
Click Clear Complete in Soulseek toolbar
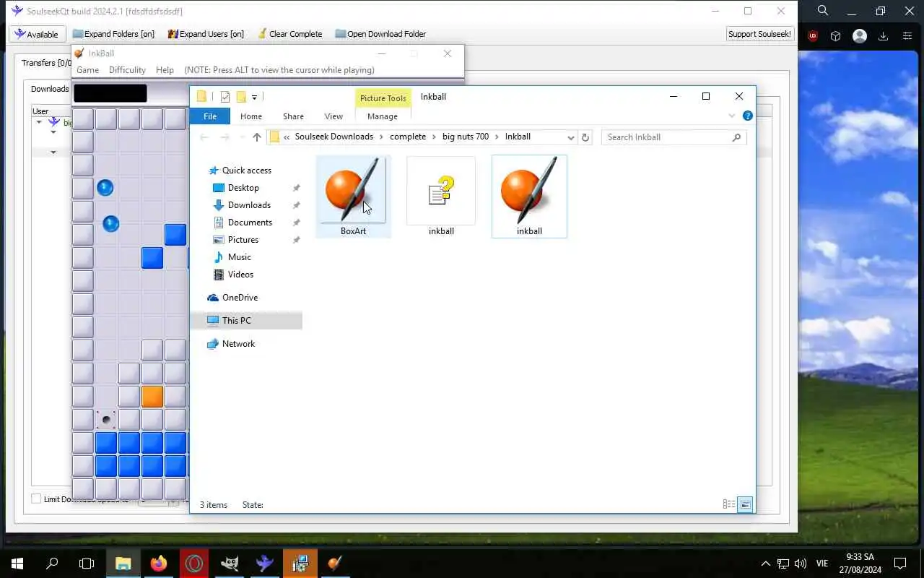(x=289, y=34)
